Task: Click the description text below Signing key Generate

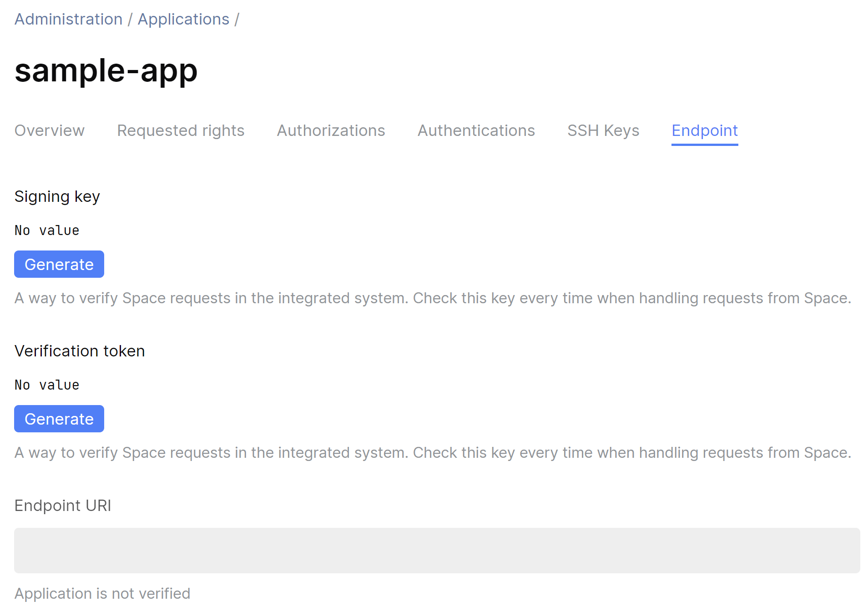Action: [433, 298]
